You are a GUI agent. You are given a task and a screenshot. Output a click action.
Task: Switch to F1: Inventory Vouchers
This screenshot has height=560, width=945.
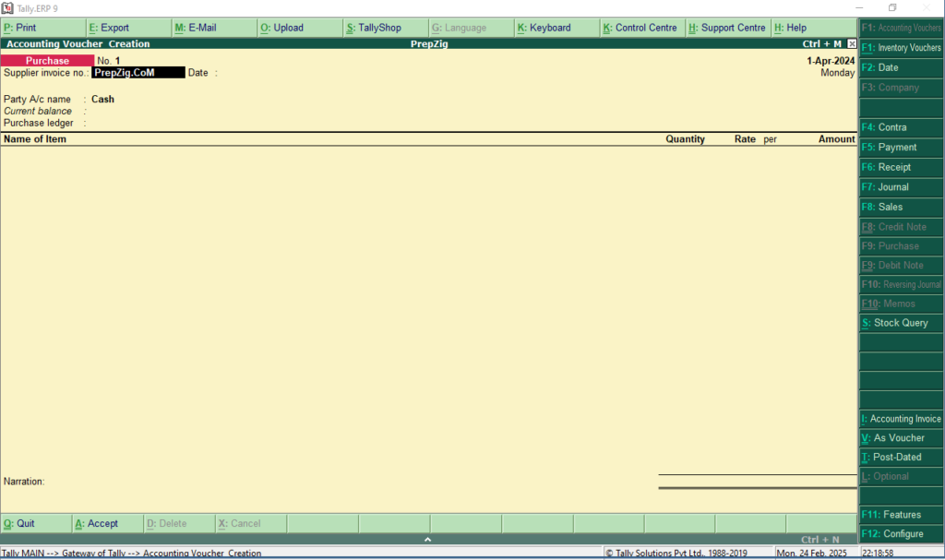point(901,48)
